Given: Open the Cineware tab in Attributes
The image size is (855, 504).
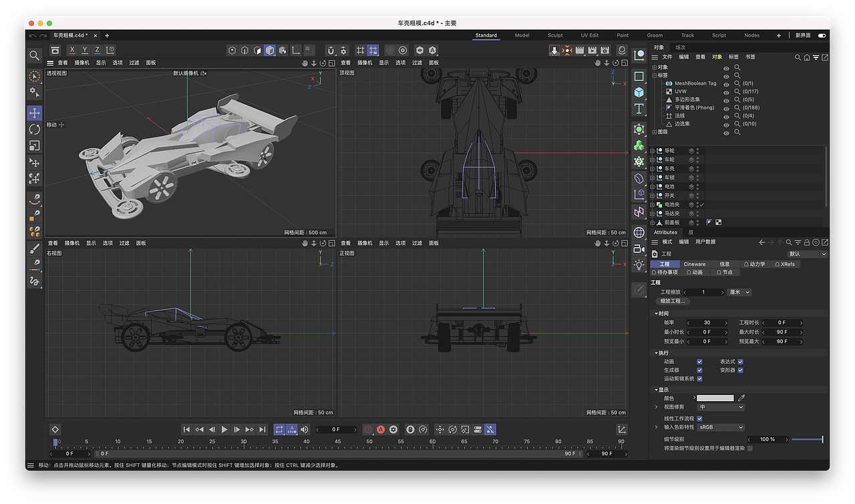Looking at the screenshot, I should 694,264.
